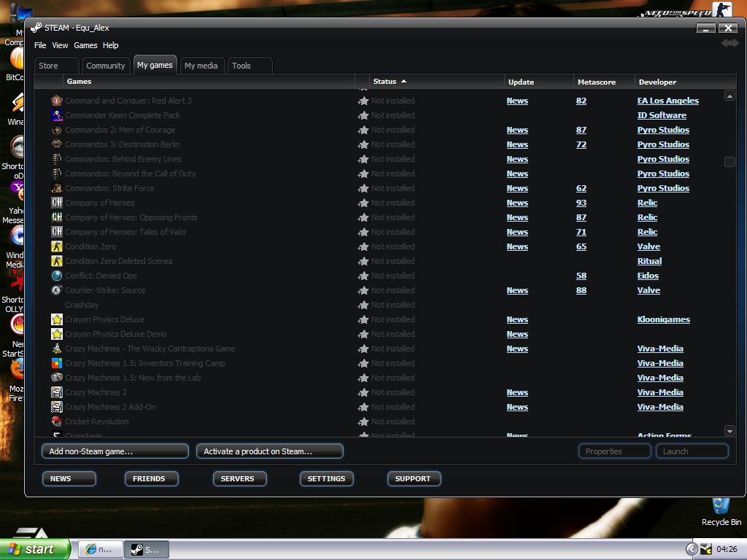Click the Crazy Machines Wacky Contraptions icon
Image resolution: width=747 pixels, height=560 pixels.
pyautogui.click(x=57, y=349)
